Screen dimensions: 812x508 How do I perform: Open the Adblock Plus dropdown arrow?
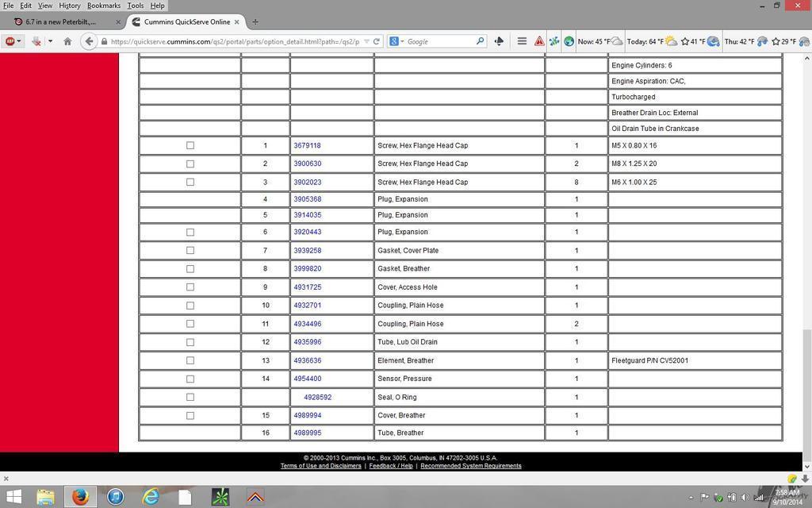[x=19, y=41]
